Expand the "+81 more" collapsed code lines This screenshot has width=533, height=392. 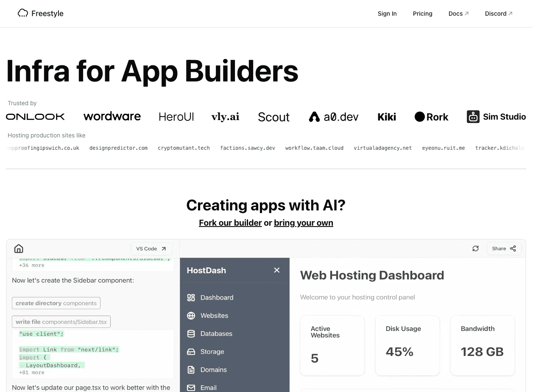tap(31, 372)
